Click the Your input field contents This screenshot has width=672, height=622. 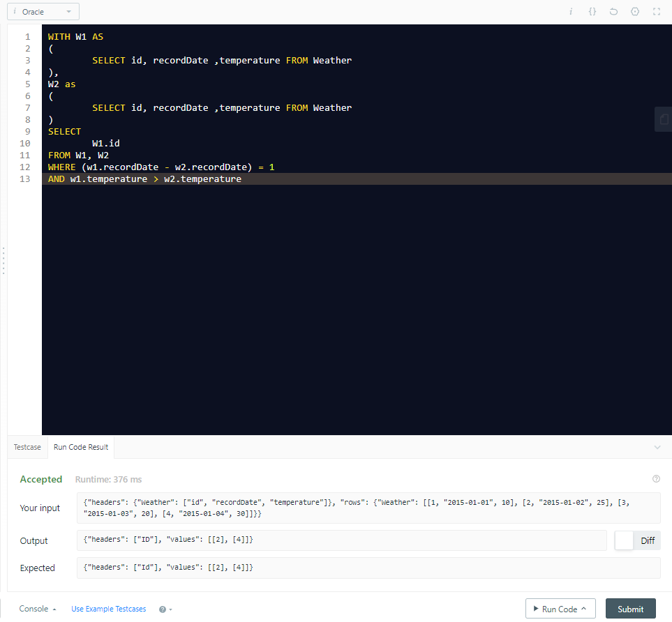pyautogui.click(x=342, y=508)
